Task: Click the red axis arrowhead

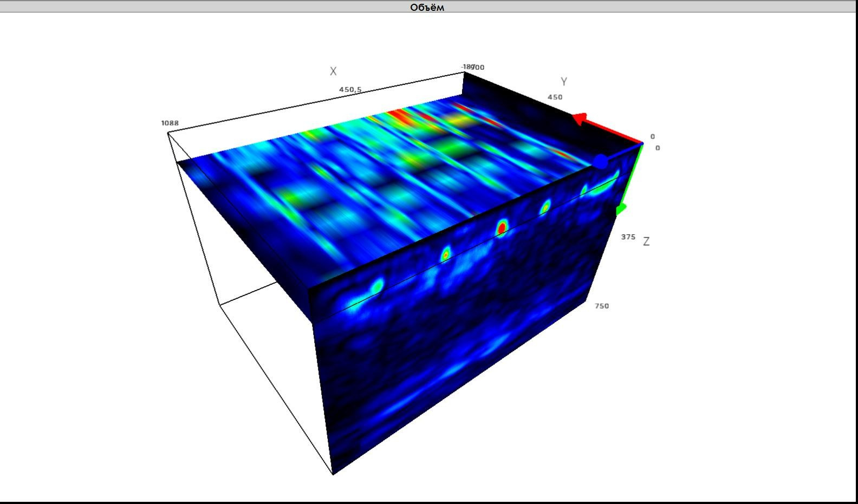Action: [580, 119]
